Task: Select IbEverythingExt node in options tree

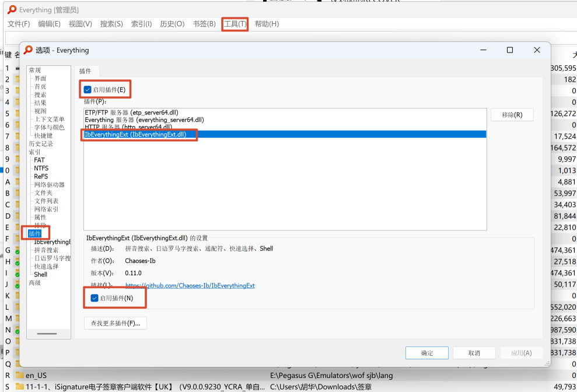Action: (x=52, y=242)
